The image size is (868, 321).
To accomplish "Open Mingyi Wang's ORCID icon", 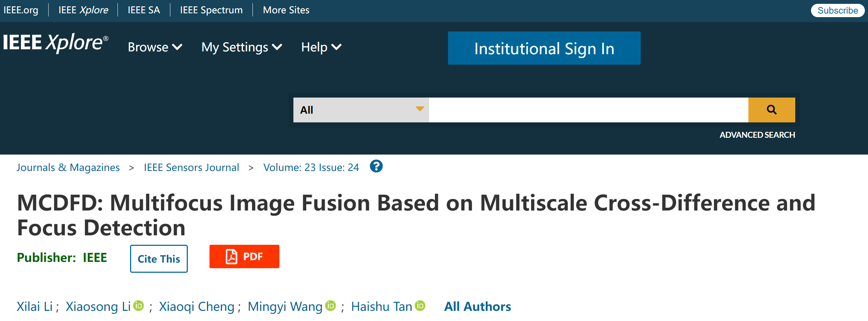I will [x=330, y=306].
